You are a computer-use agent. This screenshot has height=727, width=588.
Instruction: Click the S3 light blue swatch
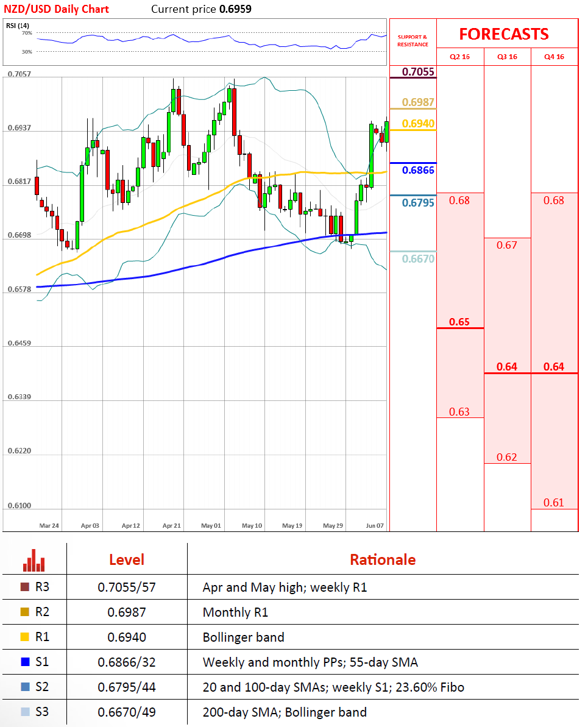click(25, 712)
